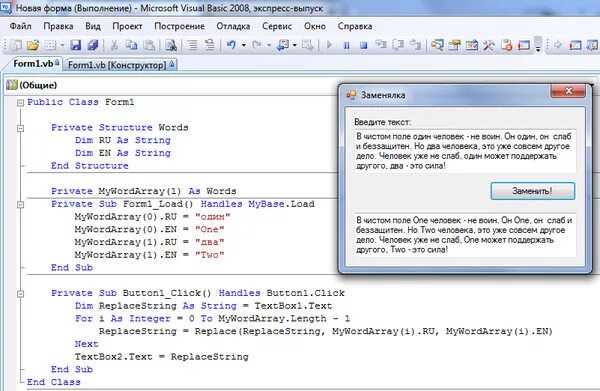Open the Navigate Backward dropdown arrow
The image size is (600, 391).
coord(295,45)
